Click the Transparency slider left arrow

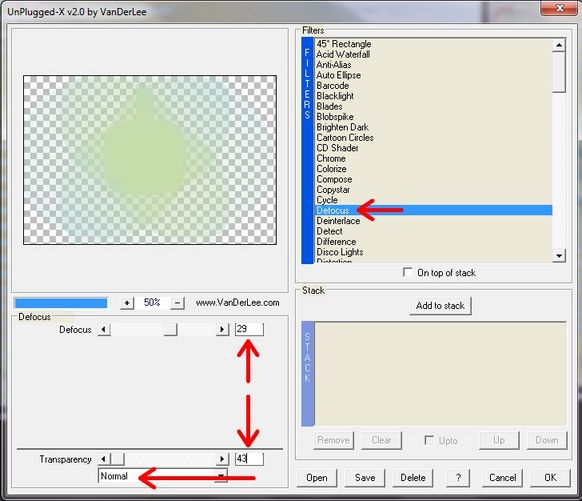[104, 459]
